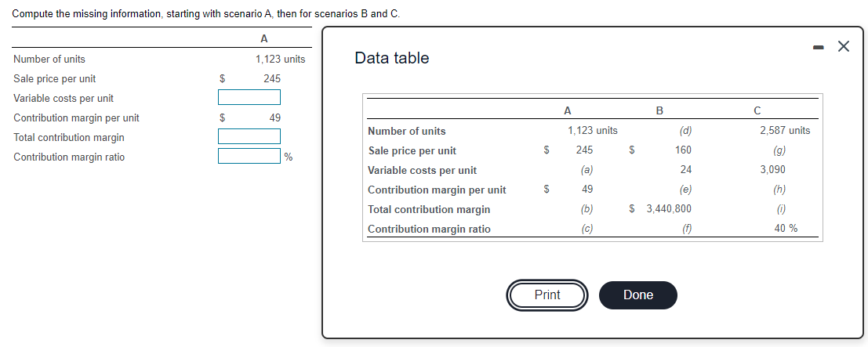Click 'Total contribution margin' label in left table
868x347 pixels.
coord(69,137)
